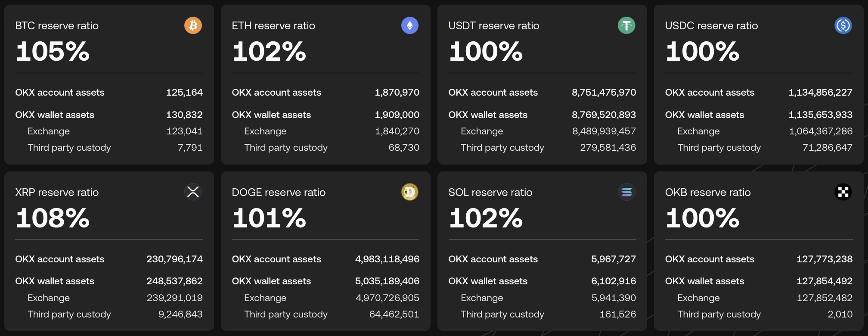Click USDC wallet assets value 1,135,653,933
The width and height of the screenshot is (868, 336).
(x=820, y=115)
